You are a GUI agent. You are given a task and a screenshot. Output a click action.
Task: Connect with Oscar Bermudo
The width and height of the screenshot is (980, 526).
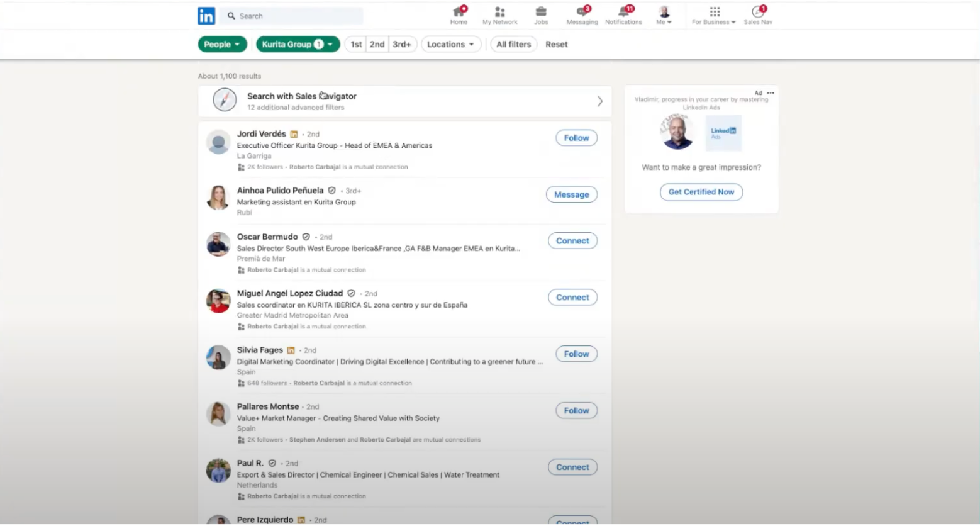[x=572, y=241]
